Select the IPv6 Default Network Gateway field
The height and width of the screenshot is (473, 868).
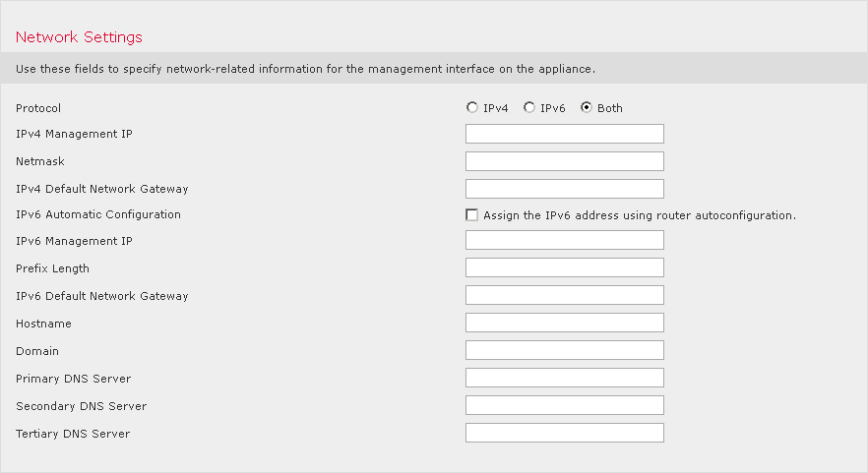[x=564, y=295]
